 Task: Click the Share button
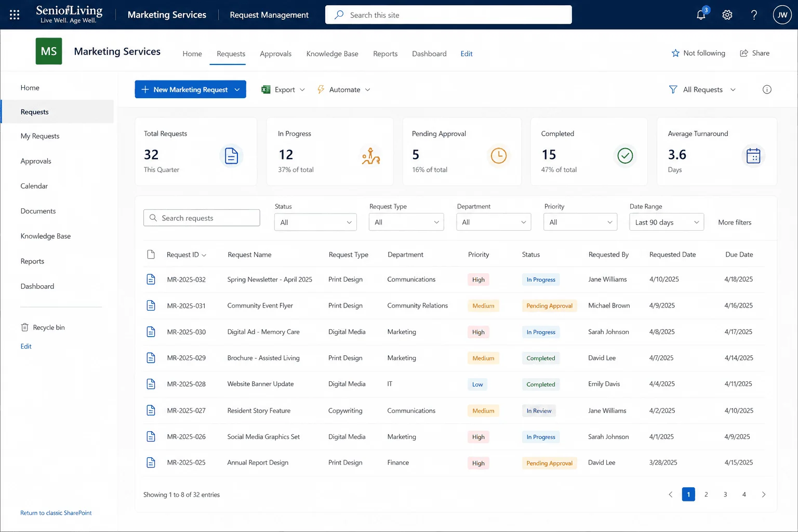pyautogui.click(x=754, y=53)
